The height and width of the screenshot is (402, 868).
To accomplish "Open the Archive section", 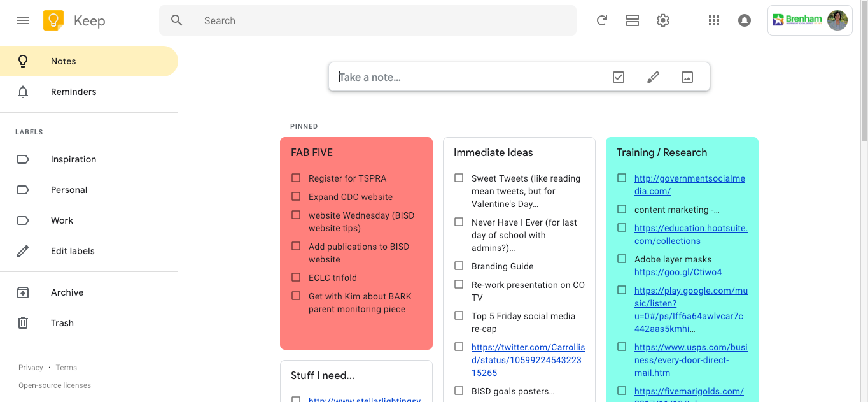I will tap(67, 292).
